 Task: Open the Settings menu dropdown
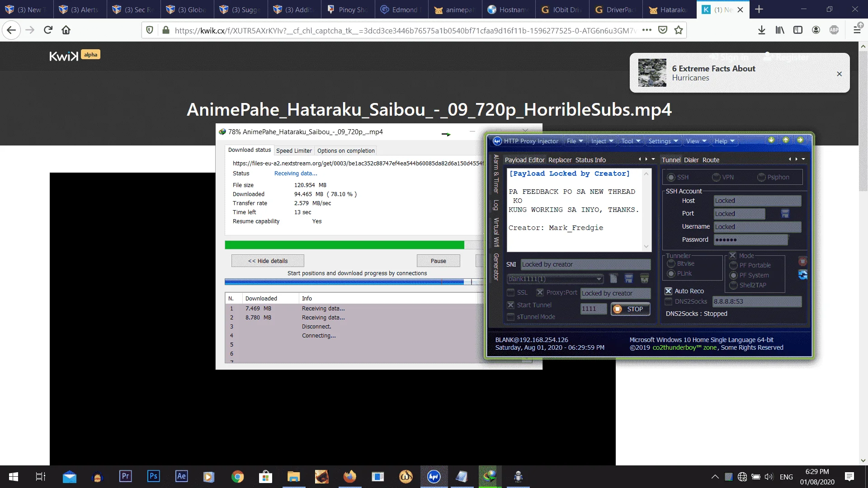663,141
